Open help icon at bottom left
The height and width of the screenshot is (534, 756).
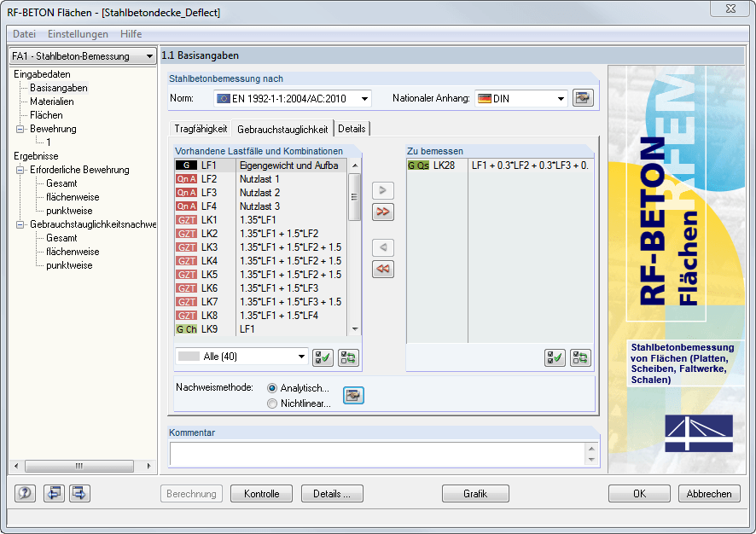[25, 493]
